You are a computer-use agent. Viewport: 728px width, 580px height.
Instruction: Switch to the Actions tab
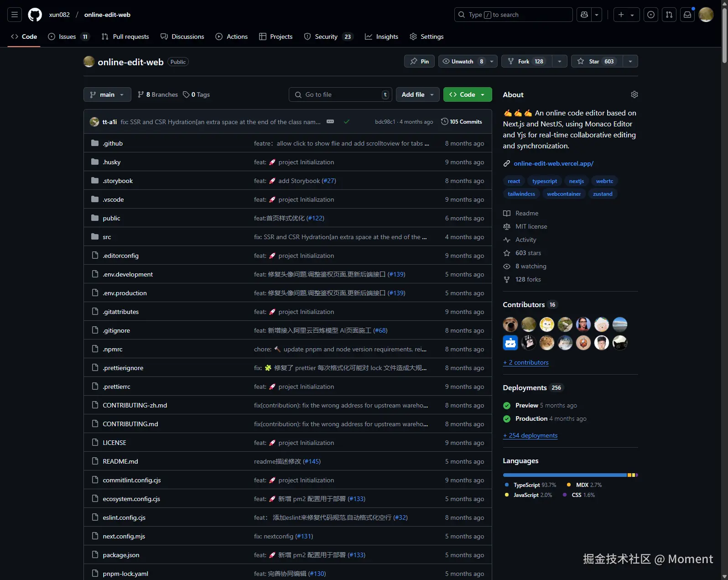point(232,37)
